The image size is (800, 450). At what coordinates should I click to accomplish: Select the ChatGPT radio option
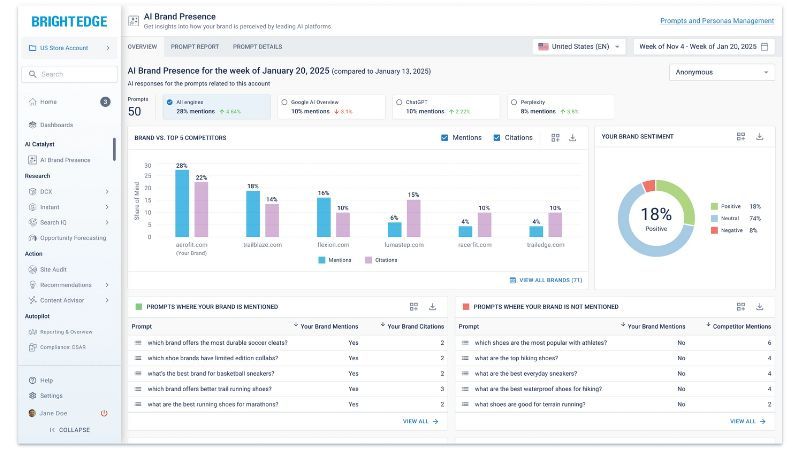[399, 102]
